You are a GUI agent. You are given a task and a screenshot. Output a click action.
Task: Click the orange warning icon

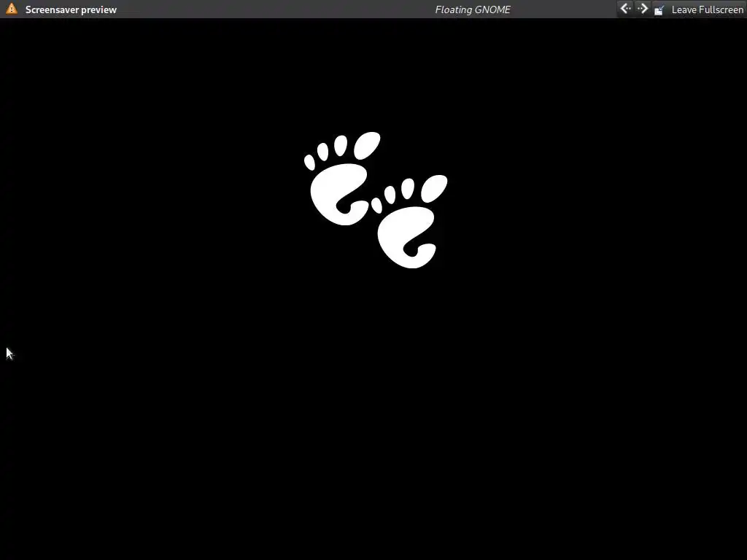click(x=12, y=9)
